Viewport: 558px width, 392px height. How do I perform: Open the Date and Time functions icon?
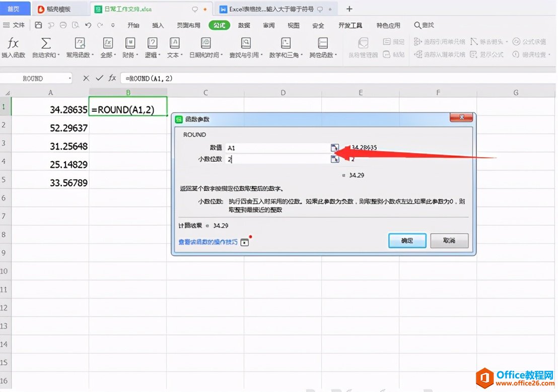[205, 43]
